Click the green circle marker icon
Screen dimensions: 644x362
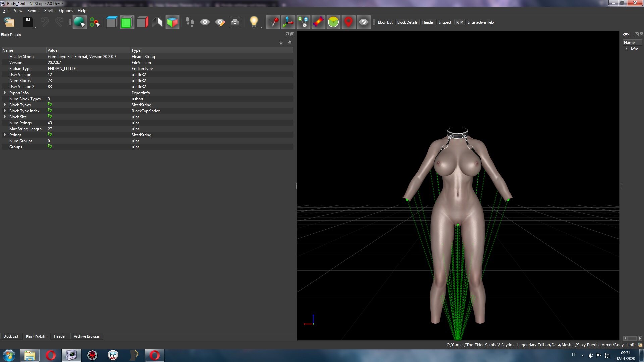[x=333, y=22]
